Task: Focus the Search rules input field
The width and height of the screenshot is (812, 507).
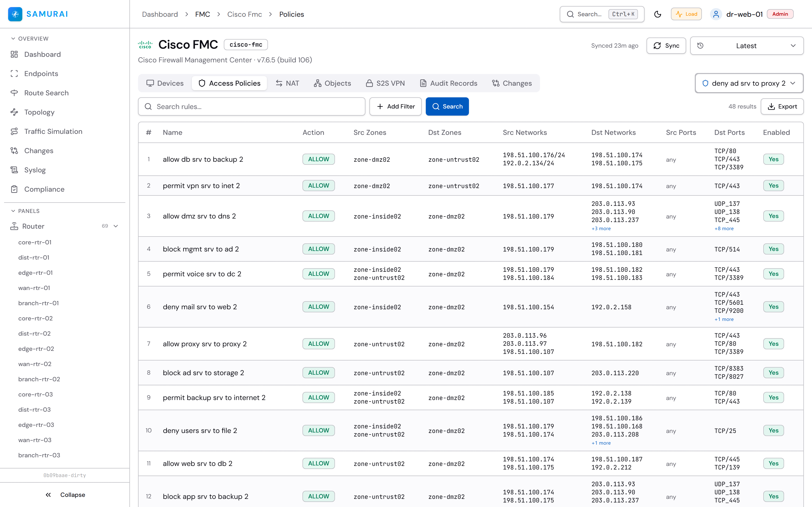Action: 252,106
